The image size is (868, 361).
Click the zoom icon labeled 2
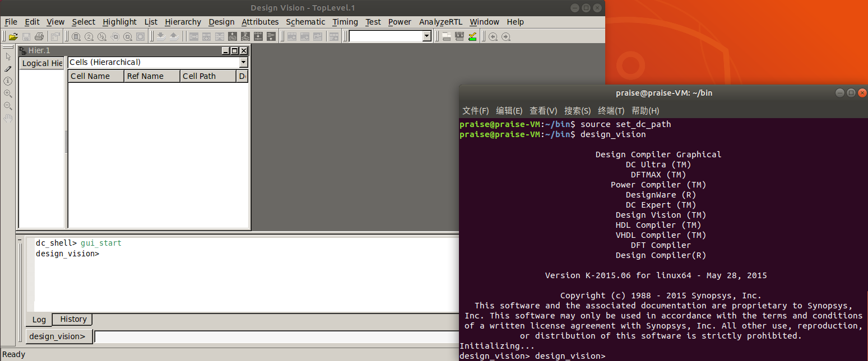[89, 36]
